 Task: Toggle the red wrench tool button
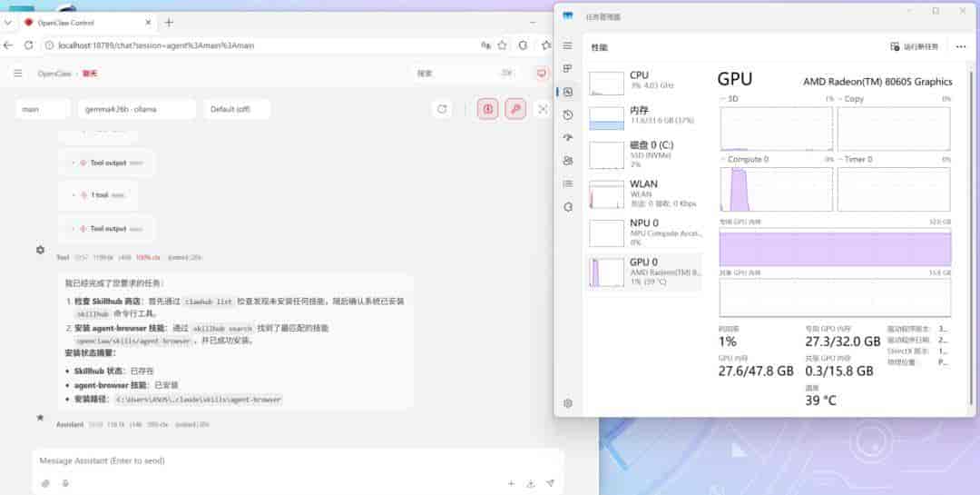(515, 109)
